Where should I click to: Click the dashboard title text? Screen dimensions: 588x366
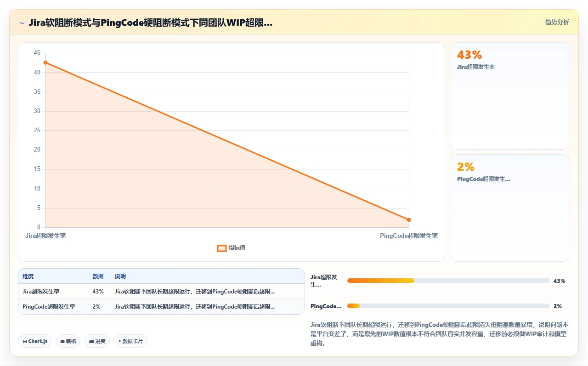[150, 23]
